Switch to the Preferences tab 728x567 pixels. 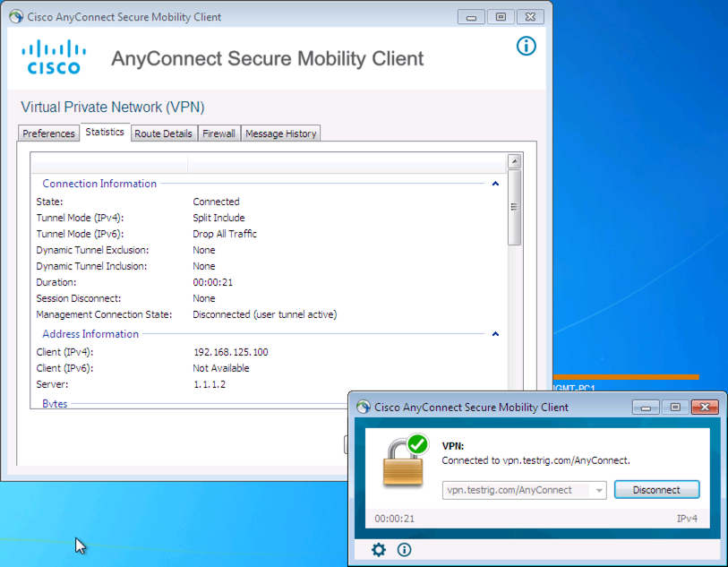pyautogui.click(x=48, y=133)
